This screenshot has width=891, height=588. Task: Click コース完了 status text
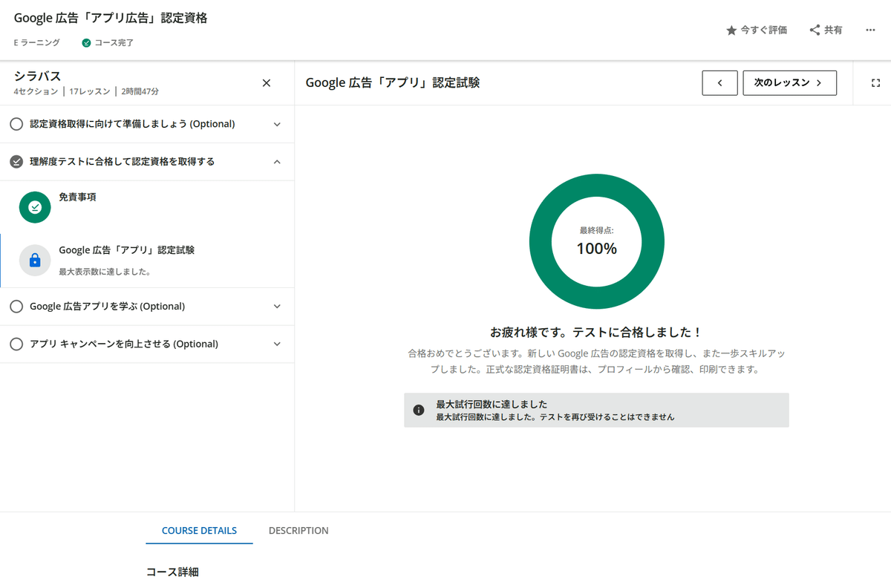tap(114, 43)
